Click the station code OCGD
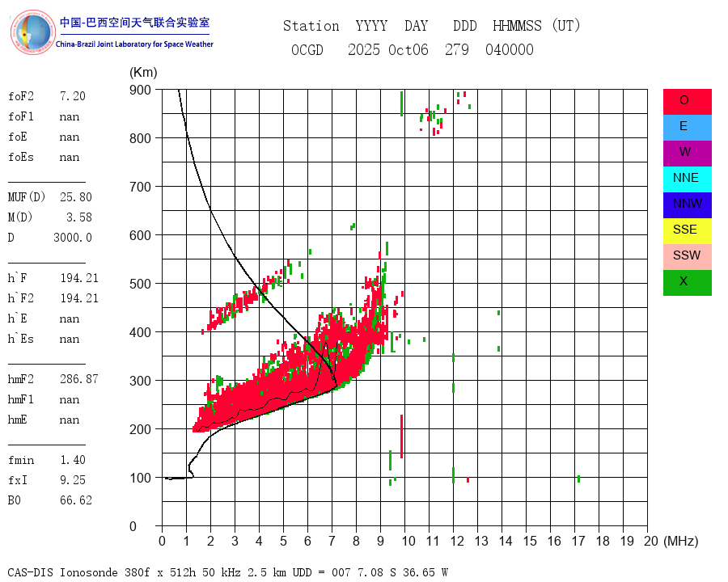 [x=307, y=49]
